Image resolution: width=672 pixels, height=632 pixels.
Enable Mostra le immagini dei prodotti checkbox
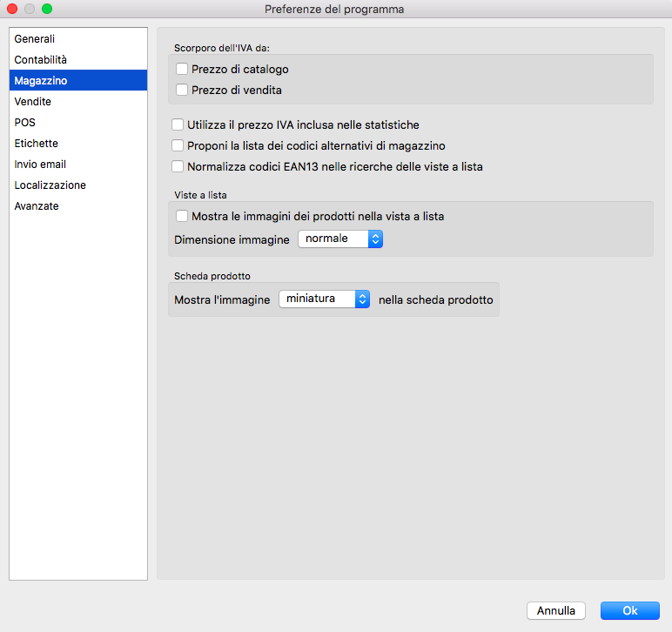pos(182,216)
